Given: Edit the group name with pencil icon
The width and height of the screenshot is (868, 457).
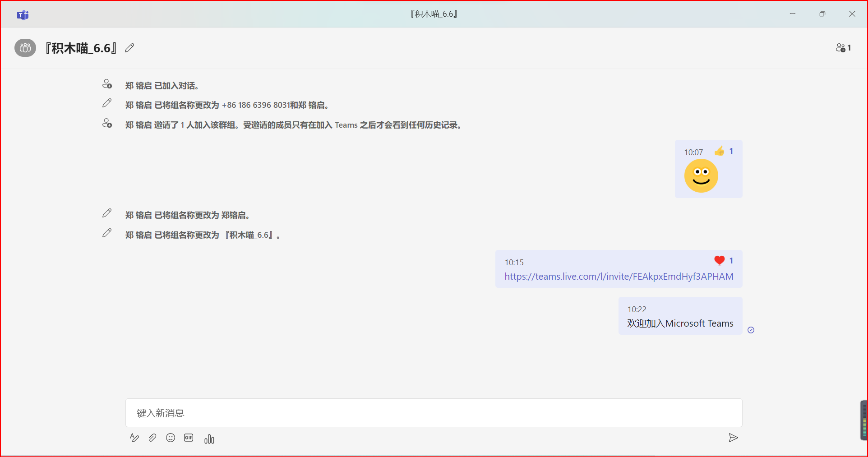Looking at the screenshot, I should pos(129,48).
